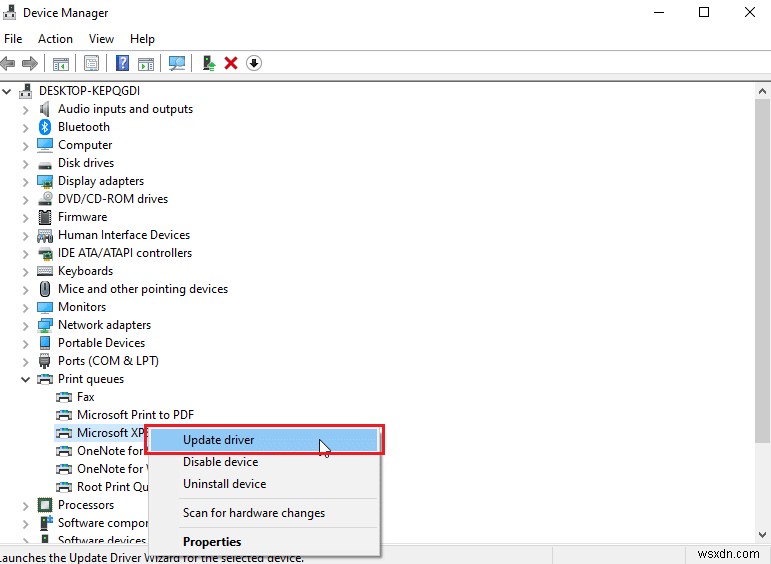Click the Update device driver toolbar icon
771x564 pixels.
(x=208, y=63)
